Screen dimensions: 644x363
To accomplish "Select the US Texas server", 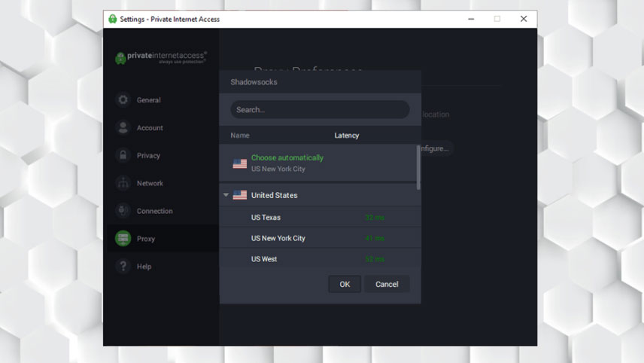I will pyautogui.click(x=320, y=217).
